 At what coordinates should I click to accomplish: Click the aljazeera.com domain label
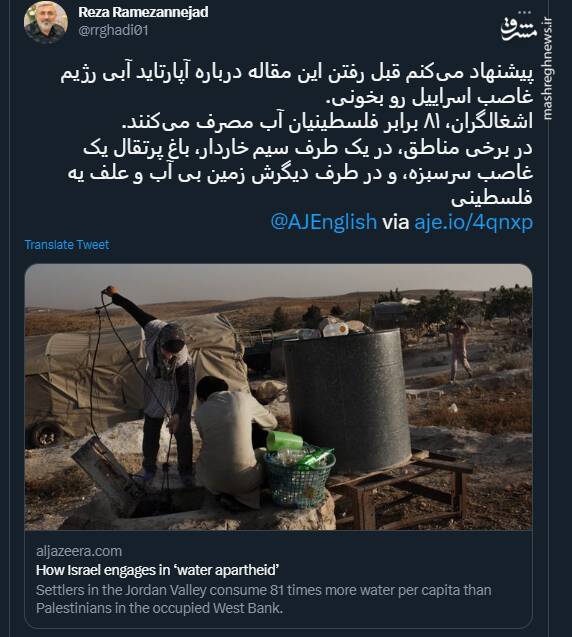[79, 551]
